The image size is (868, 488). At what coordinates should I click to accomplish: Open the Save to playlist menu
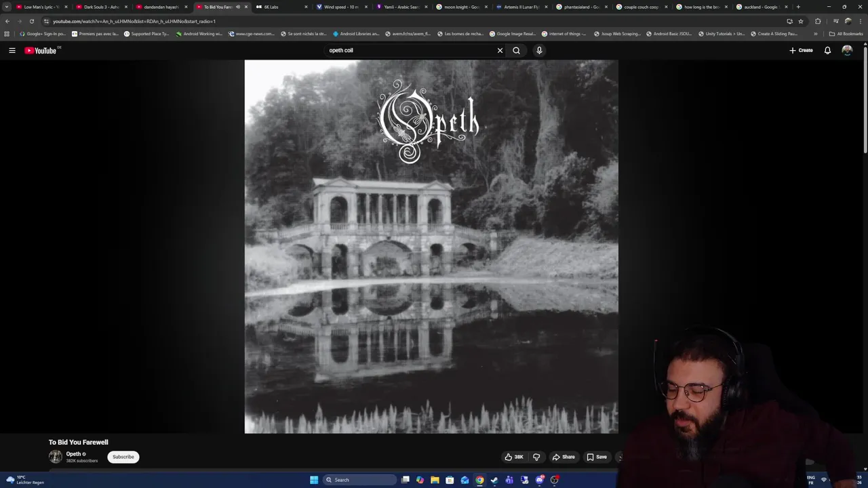tap(597, 457)
